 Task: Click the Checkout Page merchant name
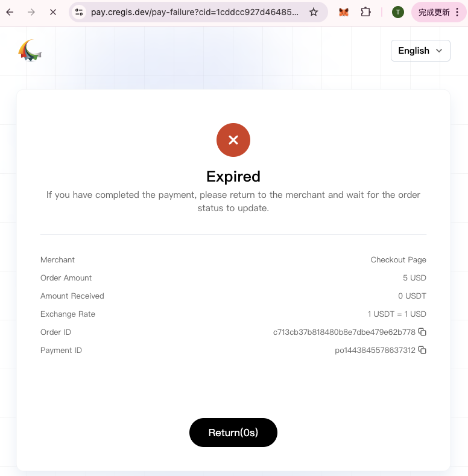coord(398,260)
